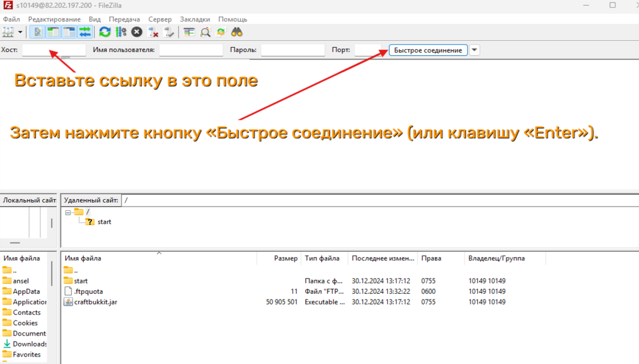Open the directory listing filters dialog

pyautogui.click(x=189, y=32)
